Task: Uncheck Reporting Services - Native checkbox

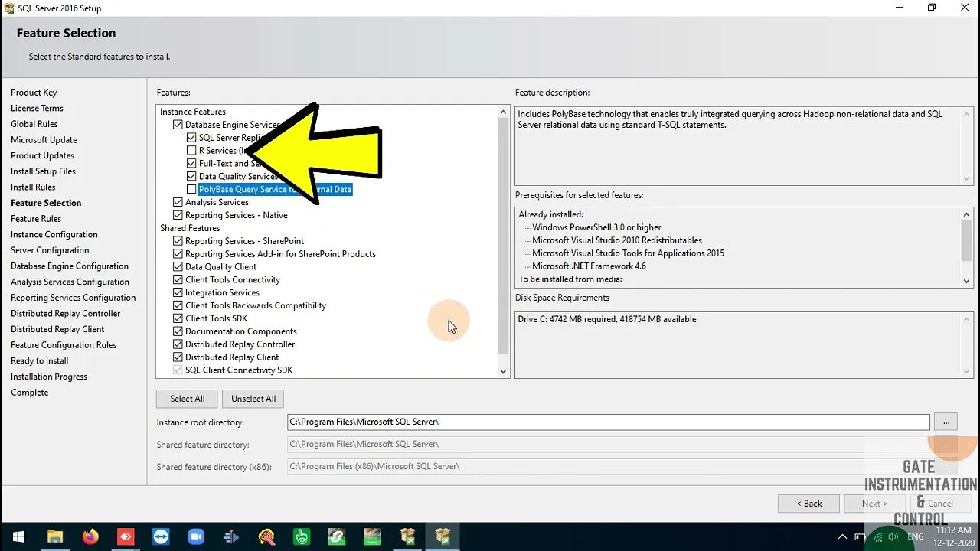Action: [178, 215]
